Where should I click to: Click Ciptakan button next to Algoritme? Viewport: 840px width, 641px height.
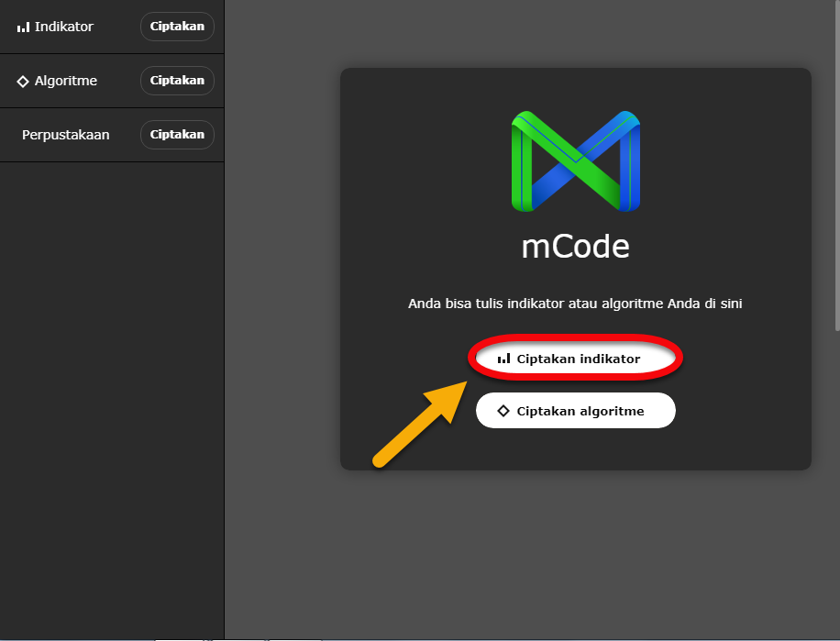(177, 81)
